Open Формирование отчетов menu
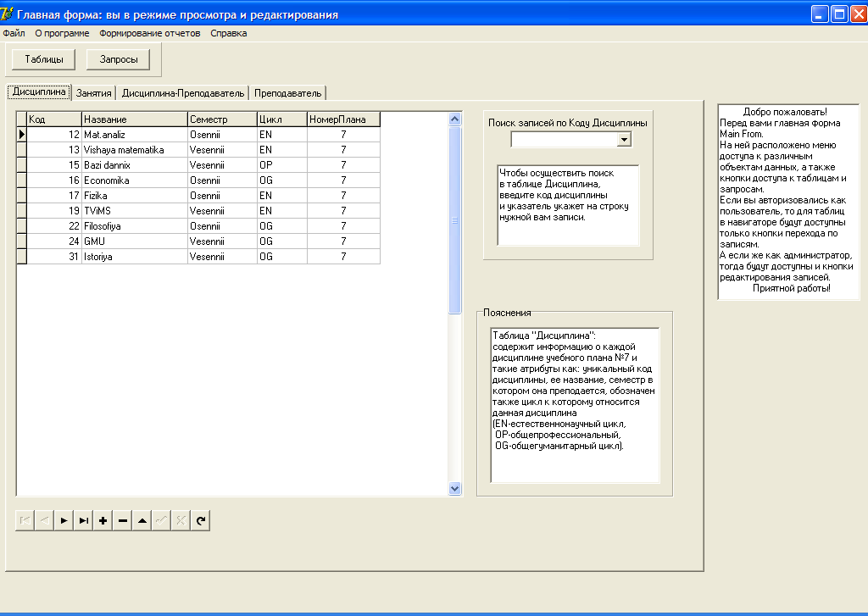The height and width of the screenshot is (616, 868). pyautogui.click(x=150, y=33)
